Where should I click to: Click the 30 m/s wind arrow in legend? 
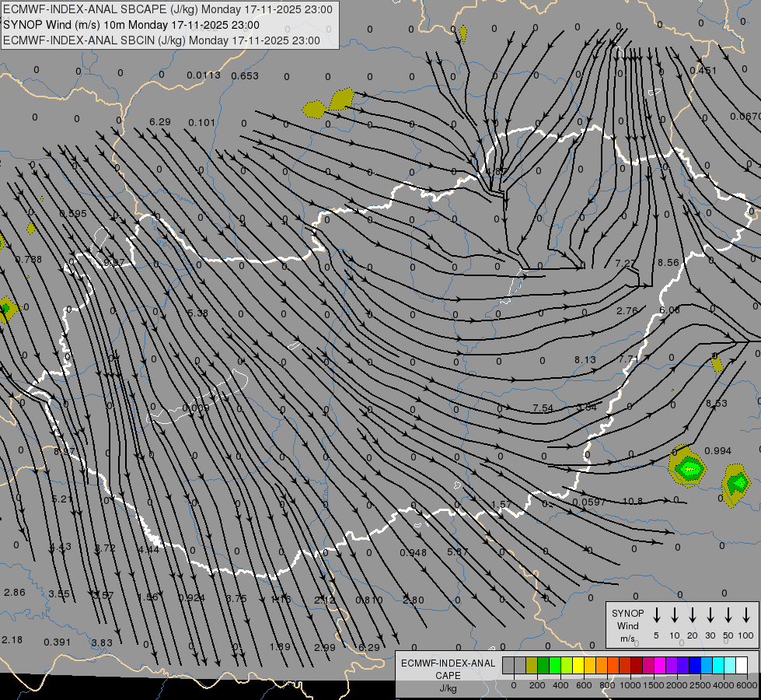[710, 615]
